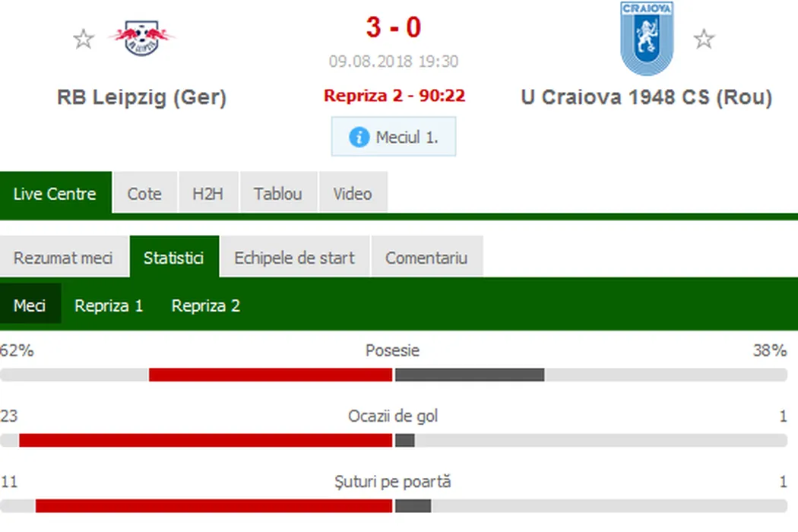This screenshot has width=798, height=532.
Task: Show the Rezumat meci tab
Action: 63,258
